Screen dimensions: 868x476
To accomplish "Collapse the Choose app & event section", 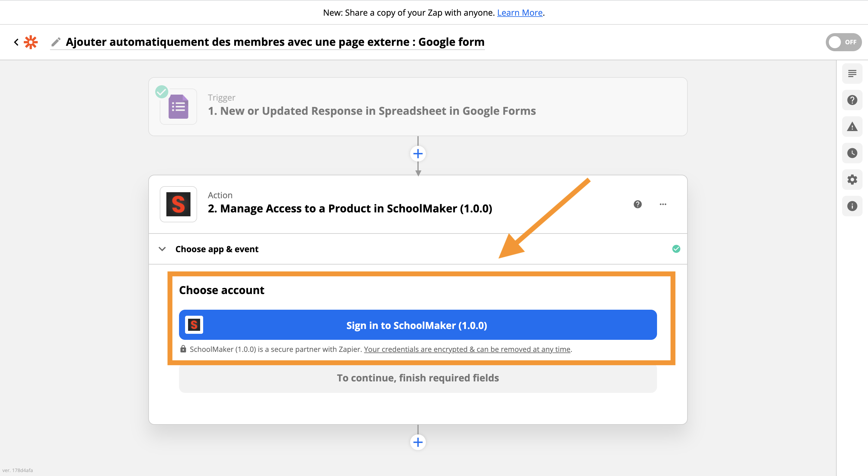I will (162, 249).
